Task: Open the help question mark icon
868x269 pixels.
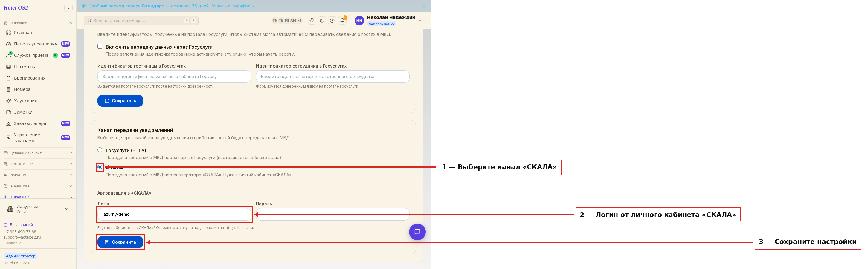Action: (x=332, y=21)
